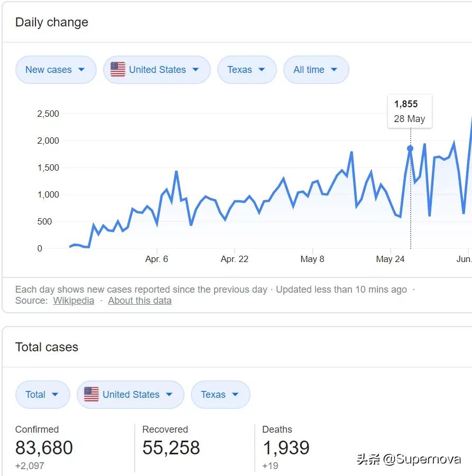Open the Total dropdown in Total cases
Viewport: 472px width, 476px height.
point(42,395)
